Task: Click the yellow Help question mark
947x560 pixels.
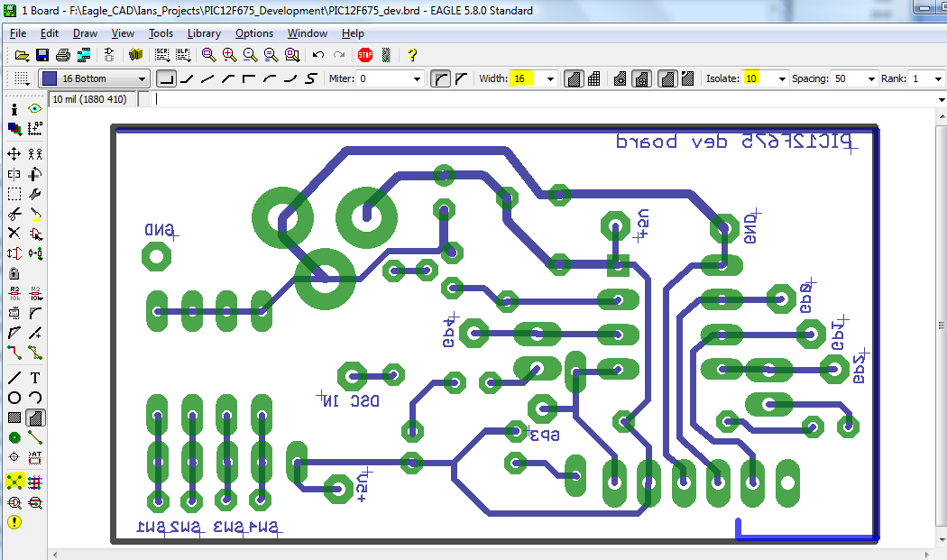Action: click(x=412, y=55)
